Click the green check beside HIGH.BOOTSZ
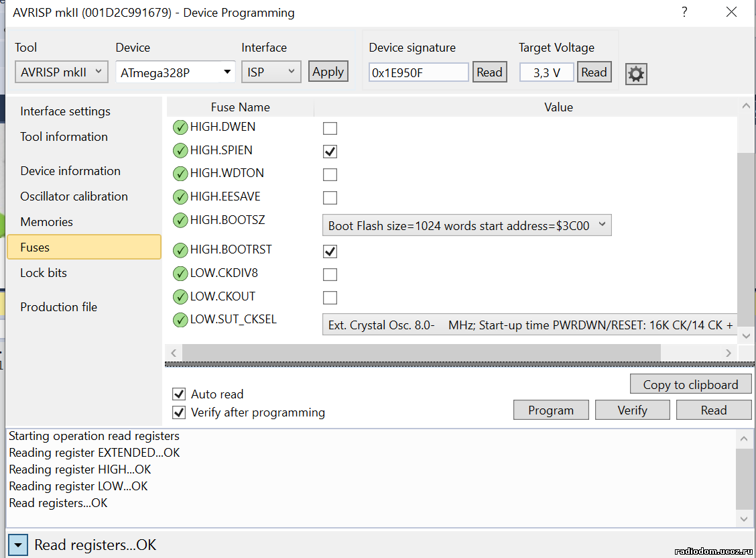The width and height of the screenshot is (756, 558). pos(180,221)
